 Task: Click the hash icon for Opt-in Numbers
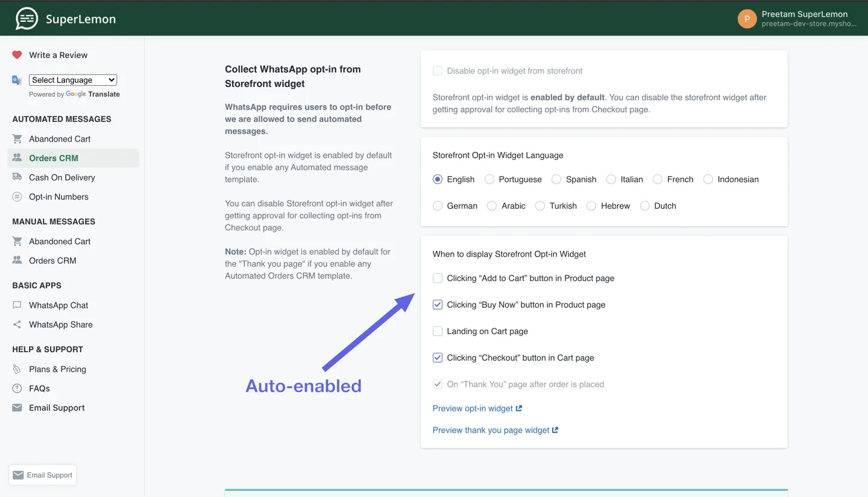[17, 197]
